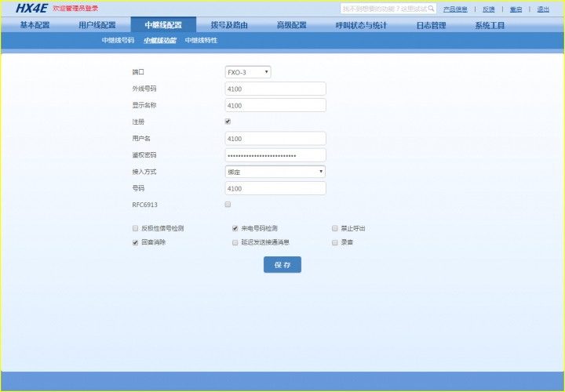Viewport: 565px width, 392px height.
Task: Select the 中继线配置 tab
Action: click(163, 25)
